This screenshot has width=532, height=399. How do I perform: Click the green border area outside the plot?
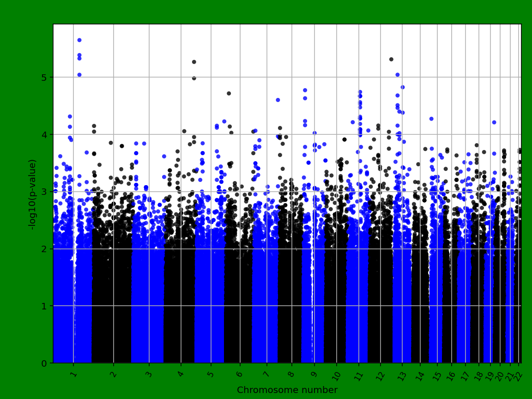pyautogui.click(x=18, y=199)
